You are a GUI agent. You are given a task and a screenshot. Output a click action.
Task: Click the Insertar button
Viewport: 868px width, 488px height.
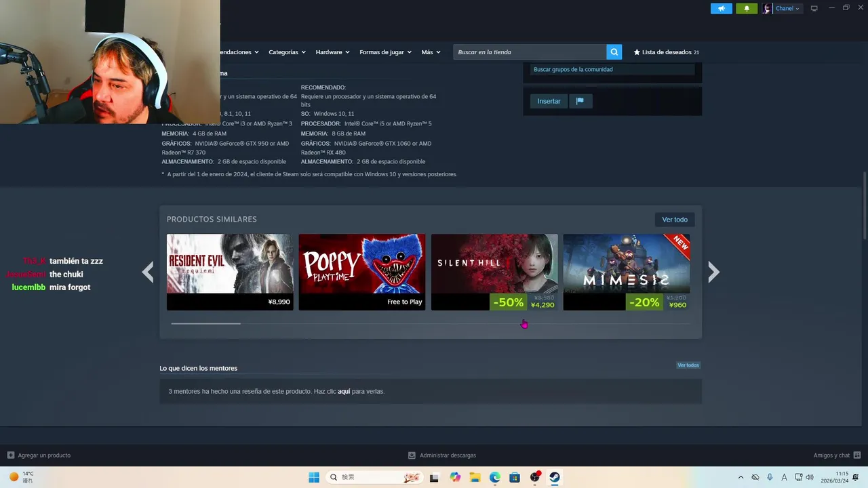click(549, 101)
